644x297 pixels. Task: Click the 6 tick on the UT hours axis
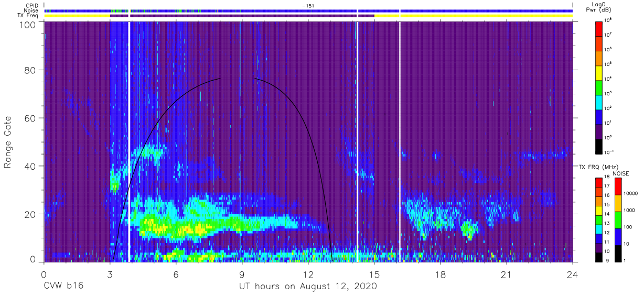(176, 274)
